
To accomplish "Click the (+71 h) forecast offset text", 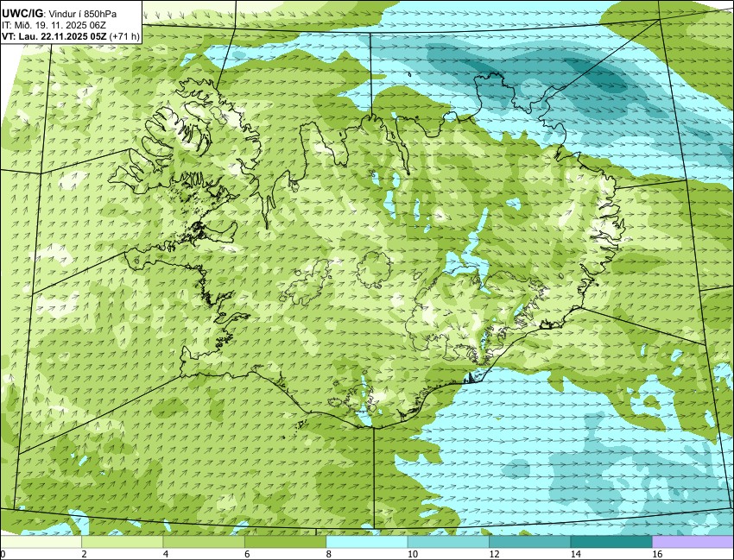I will click(x=124, y=37).
